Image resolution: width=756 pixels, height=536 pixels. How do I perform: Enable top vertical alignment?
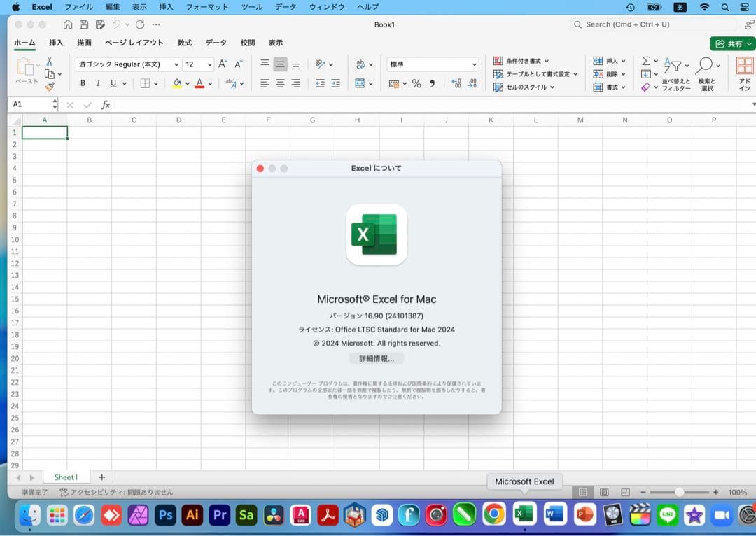tap(265, 64)
